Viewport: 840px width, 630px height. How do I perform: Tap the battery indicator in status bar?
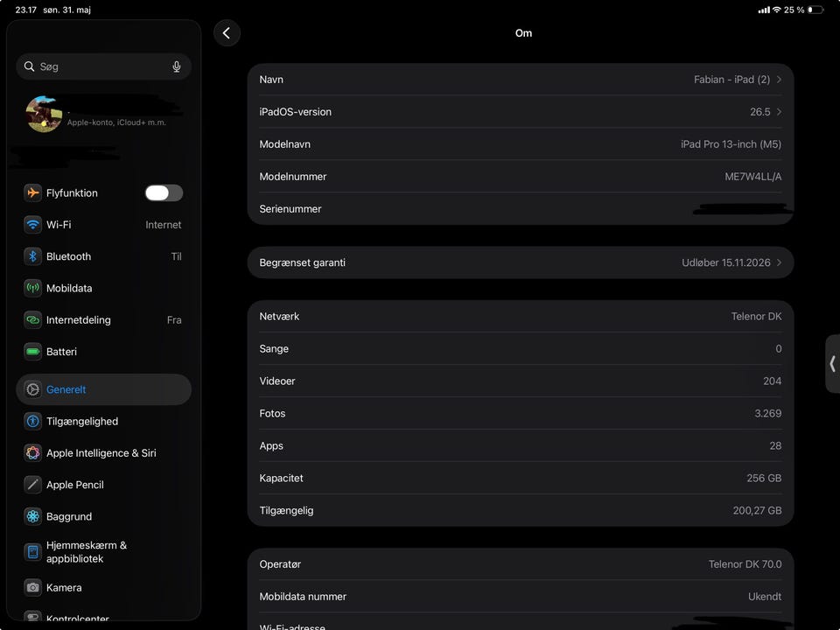tap(815, 10)
